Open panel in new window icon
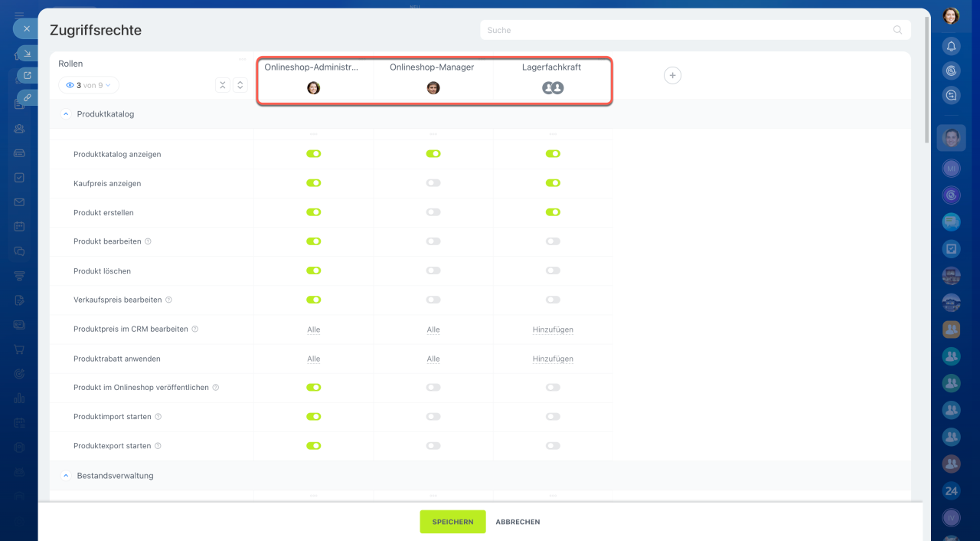 [28, 75]
